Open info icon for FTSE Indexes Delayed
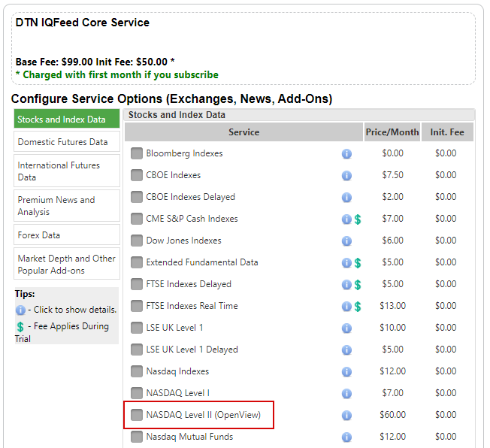Viewport: 490px width, 448px height. tap(346, 285)
